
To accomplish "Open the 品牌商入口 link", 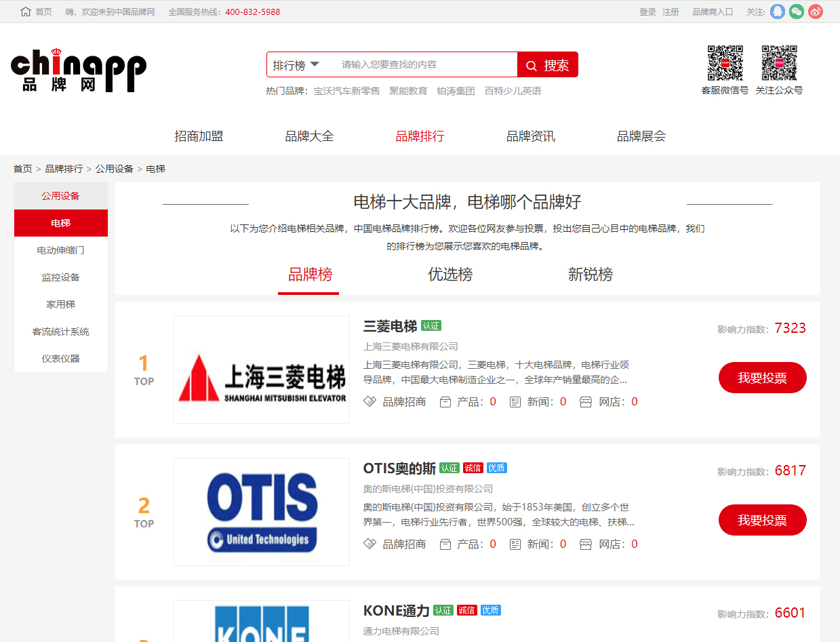I will pos(713,12).
